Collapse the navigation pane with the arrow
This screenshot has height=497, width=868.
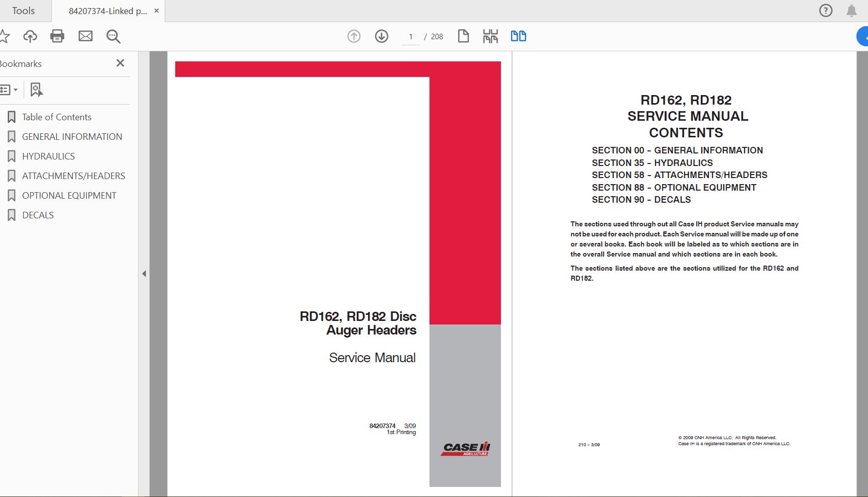(x=144, y=274)
